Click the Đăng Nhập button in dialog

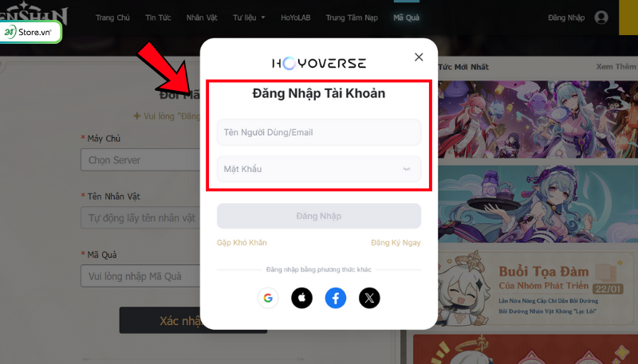click(319, 216)
